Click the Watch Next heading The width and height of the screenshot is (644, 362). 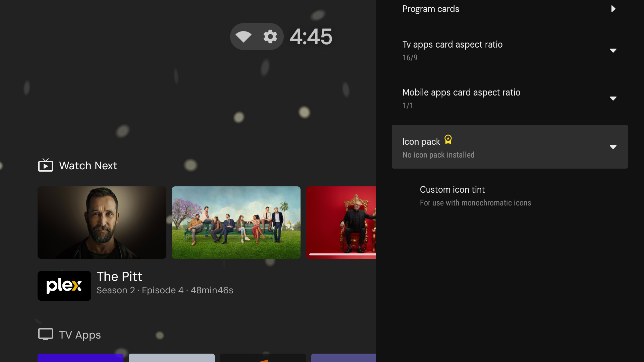click(88, 166)
